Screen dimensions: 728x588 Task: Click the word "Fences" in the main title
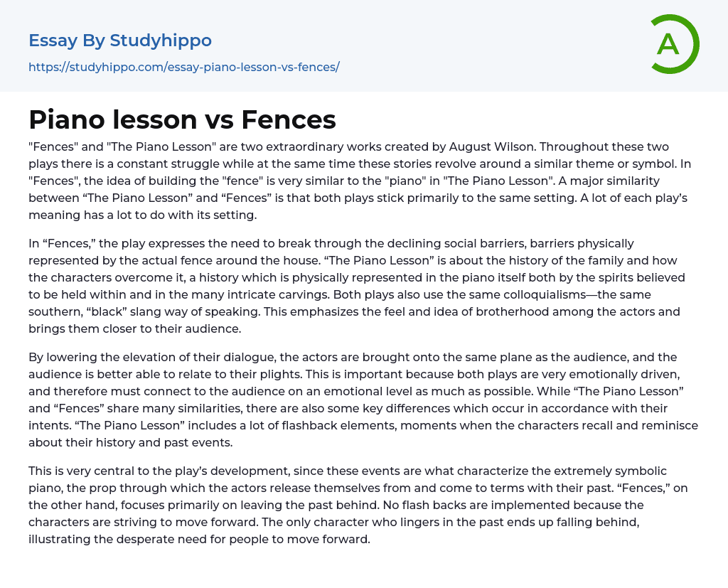point(289,119)
